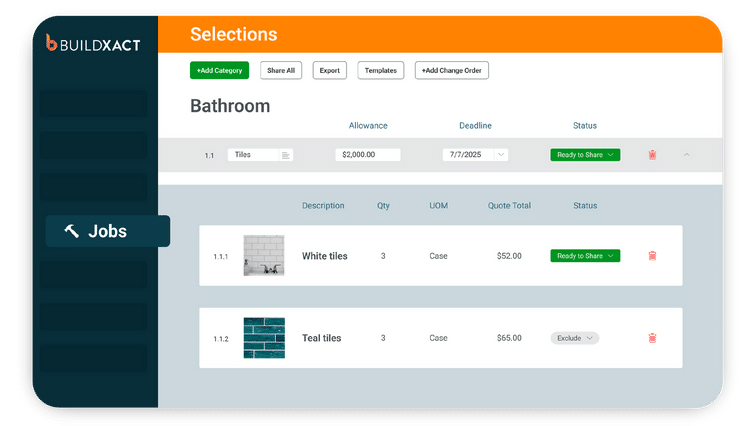752x426 pixels.
Task: Open the Templates button
Action: [x=381, y=71]
